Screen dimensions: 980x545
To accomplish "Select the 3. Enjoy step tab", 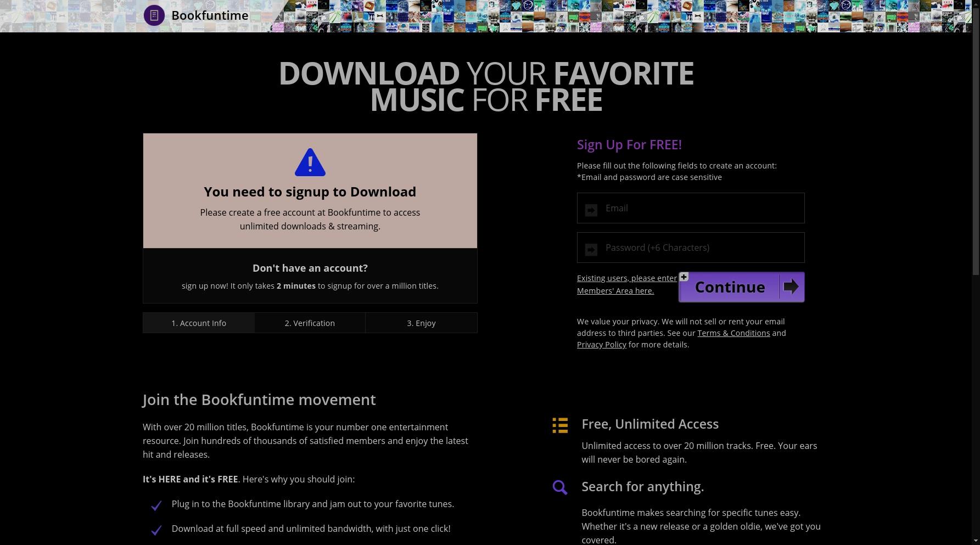I will 421,323.
